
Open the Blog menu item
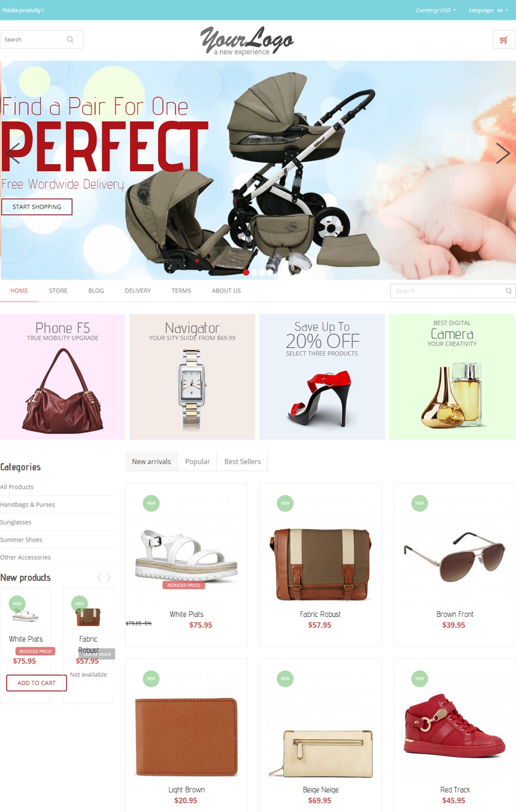pos(96,291)
